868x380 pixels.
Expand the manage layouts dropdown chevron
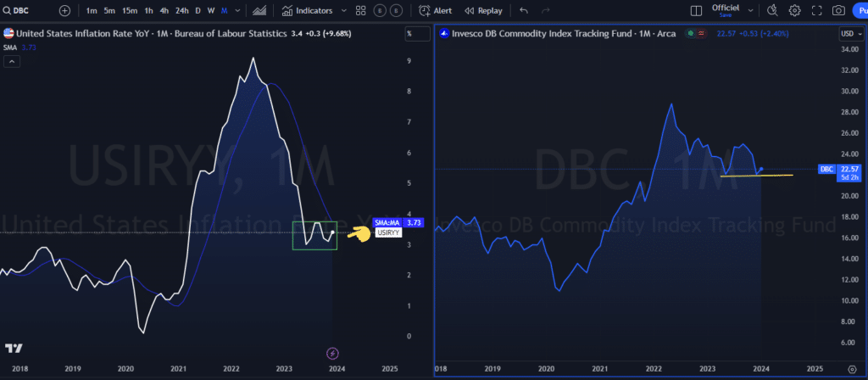(x=751, y=10)
